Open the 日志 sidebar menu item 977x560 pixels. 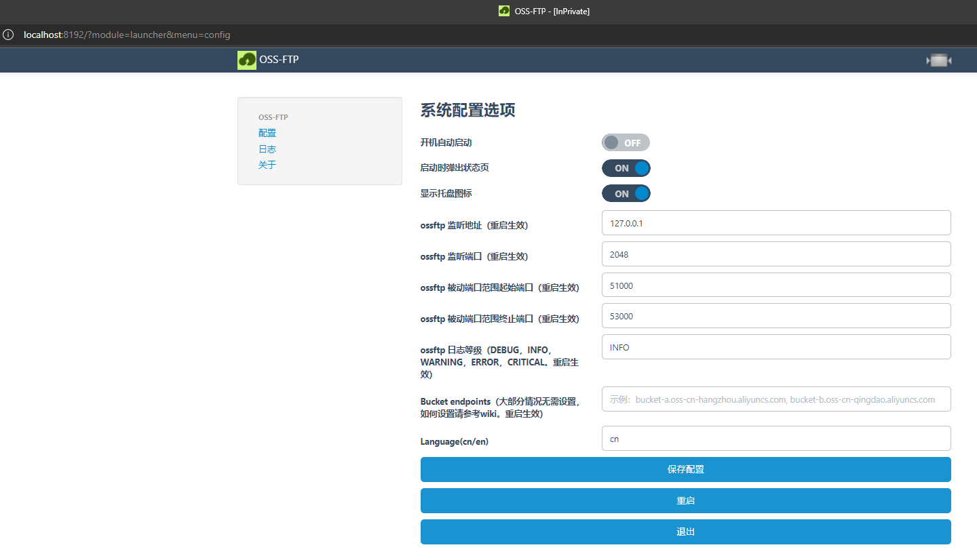[267, 149]
